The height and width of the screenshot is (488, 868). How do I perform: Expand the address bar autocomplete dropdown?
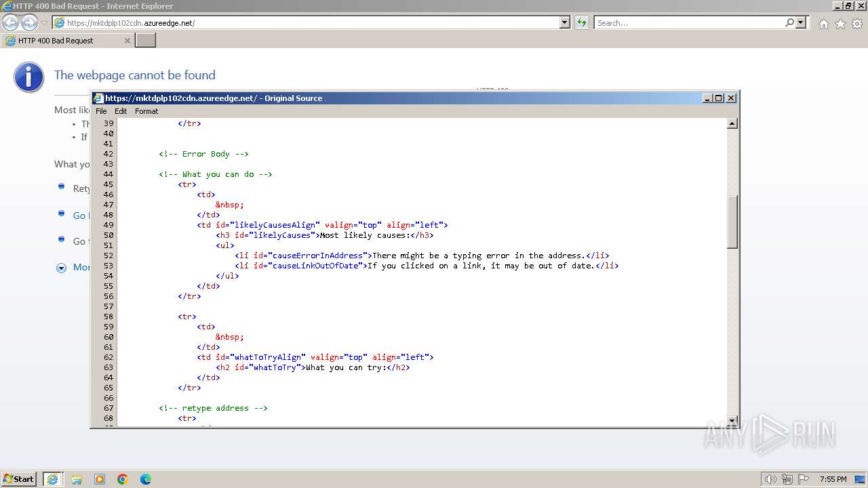point(565,23)
